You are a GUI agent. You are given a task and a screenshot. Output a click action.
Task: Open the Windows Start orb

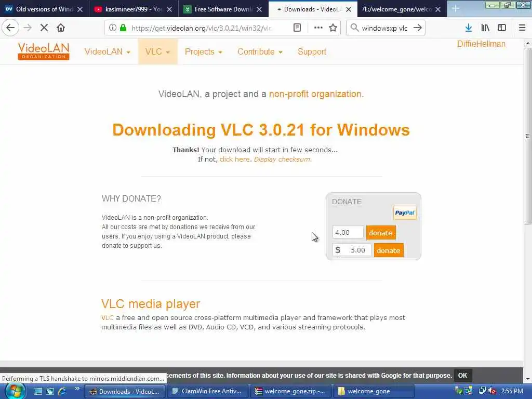(x=15, y=391)
